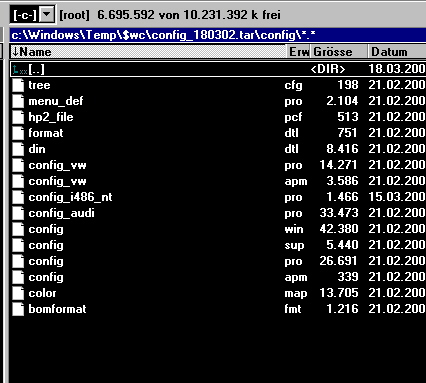
Task: Click the hp2_file.pcf file icon
Action: [x=18, y=117]
